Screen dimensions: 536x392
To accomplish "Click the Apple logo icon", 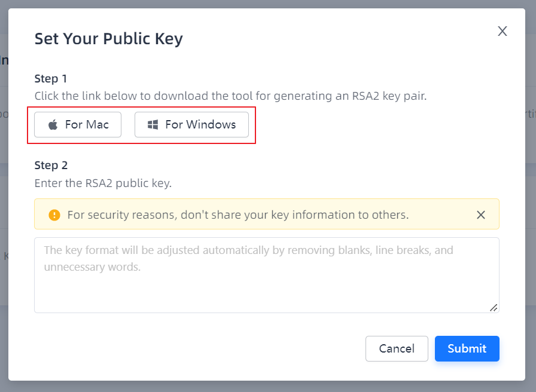I will click(x=53, y=125).
